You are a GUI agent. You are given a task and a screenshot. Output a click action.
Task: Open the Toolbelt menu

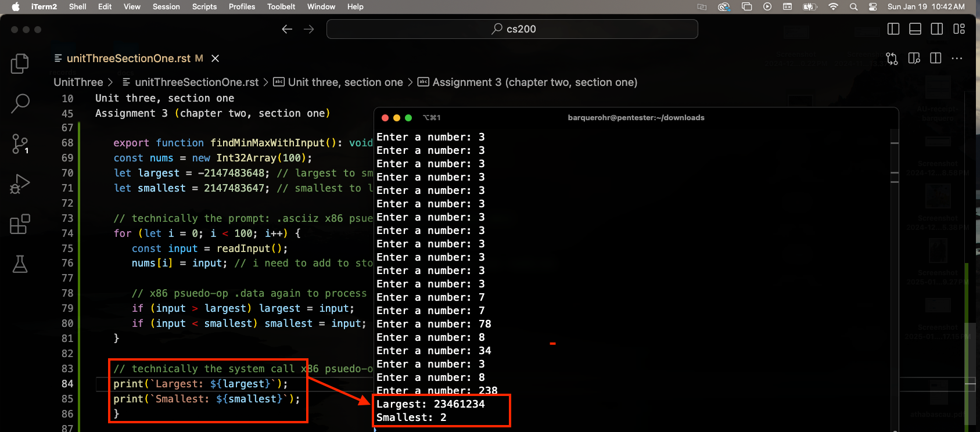(281, 7)
